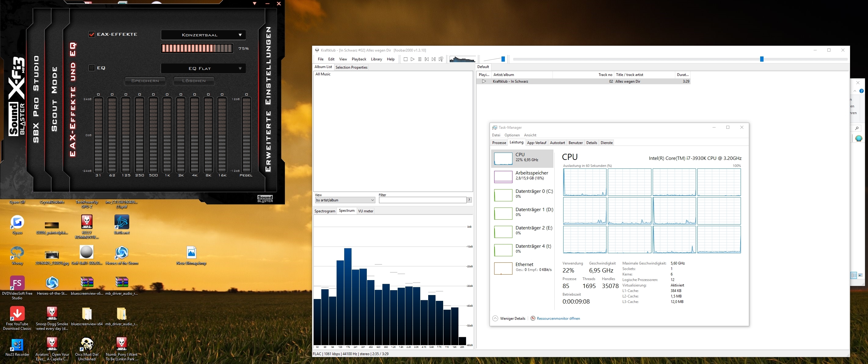Open the Gyazo desktop icon
Image resolution: width=868 pixels, height=364 pixels.
tap(17, 222)
